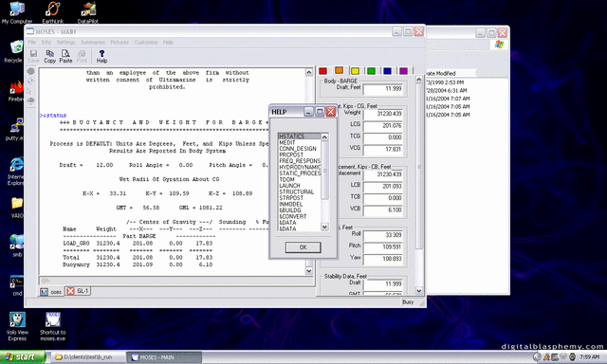Select the Volo View Express desktop icon
Viewport: 607px width, 364px height.
(17, 327)
